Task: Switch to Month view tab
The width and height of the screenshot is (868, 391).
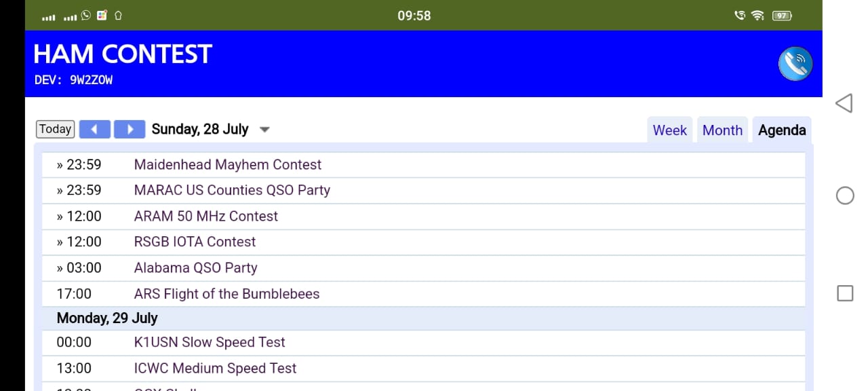Action: (722, 130)
